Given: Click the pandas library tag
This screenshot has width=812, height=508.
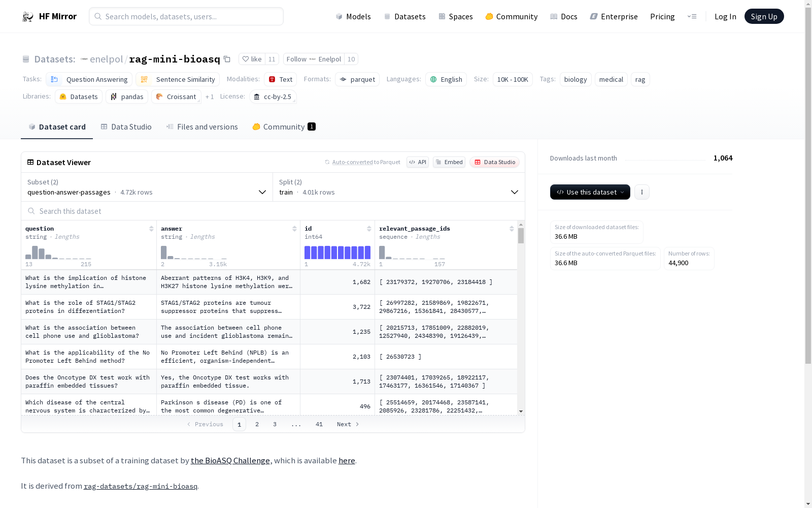Looking at the screenshot, I should [127, 97].
